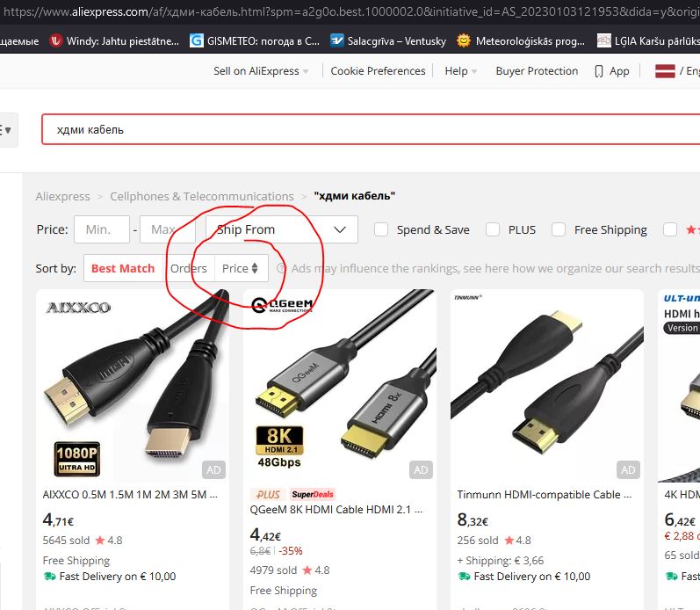Click the QGeeM brand logo
Image resolution: width=700 pixels, height=610 pixels.
[282, 305]
